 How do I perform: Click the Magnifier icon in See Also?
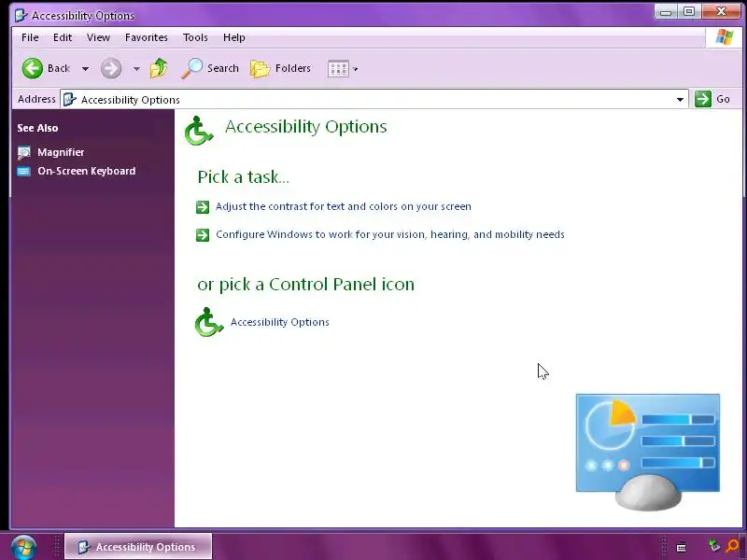24,152
